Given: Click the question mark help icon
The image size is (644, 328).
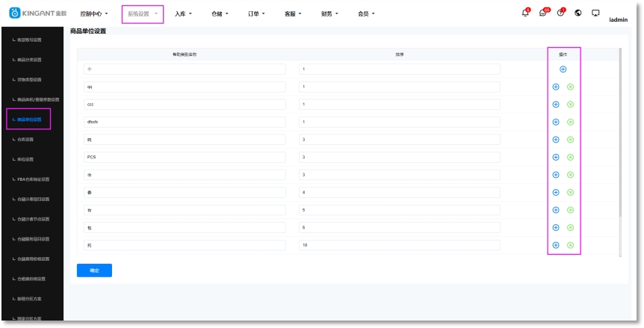Looking at the screenshot, I should (560, 13).
